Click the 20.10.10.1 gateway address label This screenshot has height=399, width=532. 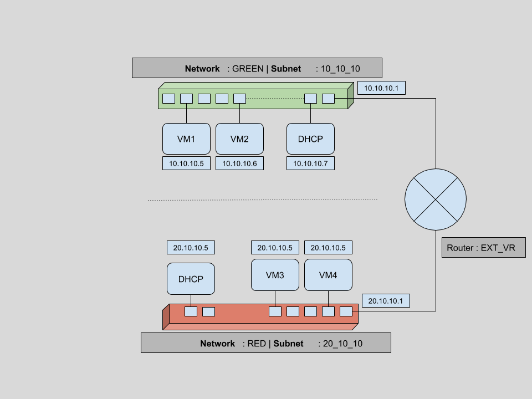coord(386,300)
